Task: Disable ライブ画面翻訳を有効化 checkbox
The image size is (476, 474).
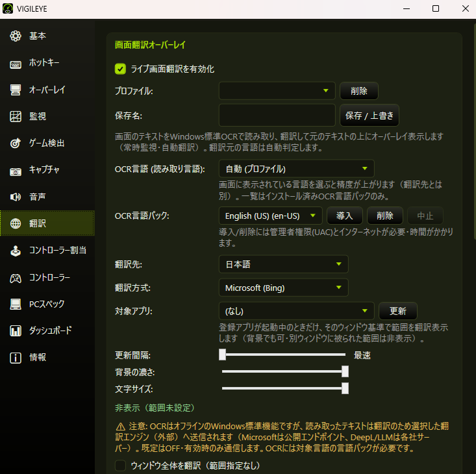Action: (x=120, y=69)
